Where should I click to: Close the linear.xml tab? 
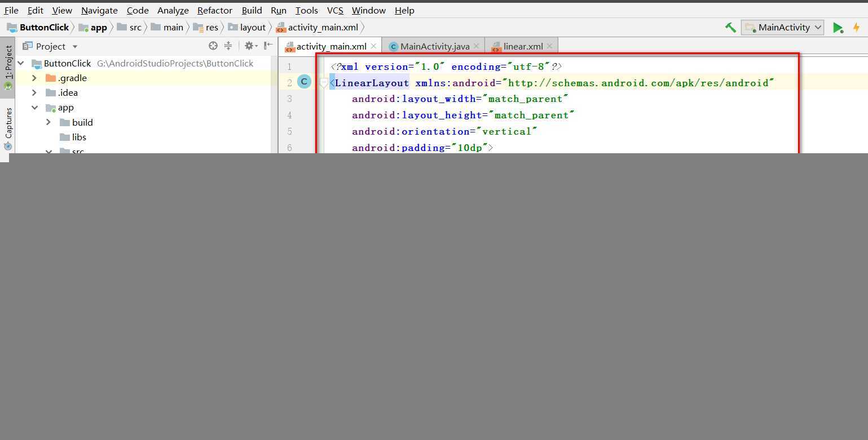coord(549,46)
